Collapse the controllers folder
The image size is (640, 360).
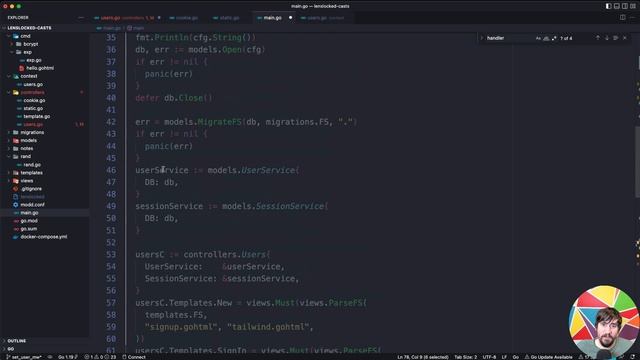[45, 92]
